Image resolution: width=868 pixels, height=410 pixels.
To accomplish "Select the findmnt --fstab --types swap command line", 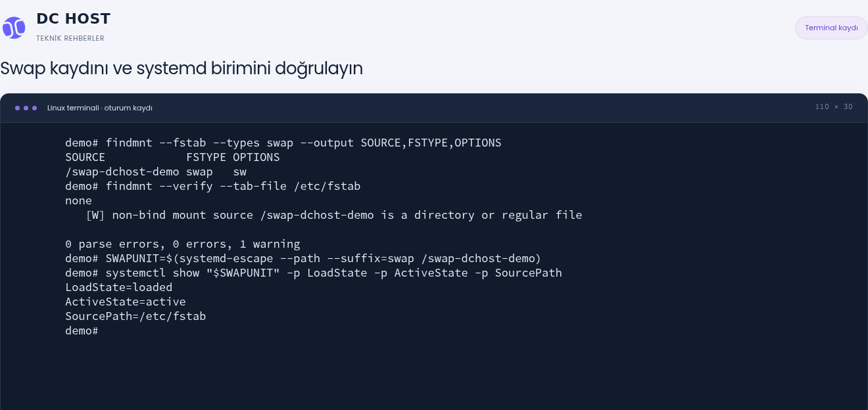I will click(x=283, y=143).
